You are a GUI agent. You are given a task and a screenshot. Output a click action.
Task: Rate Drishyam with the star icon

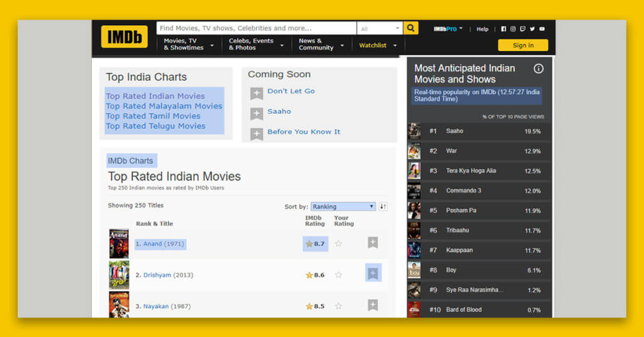click(x=338, y=275)
